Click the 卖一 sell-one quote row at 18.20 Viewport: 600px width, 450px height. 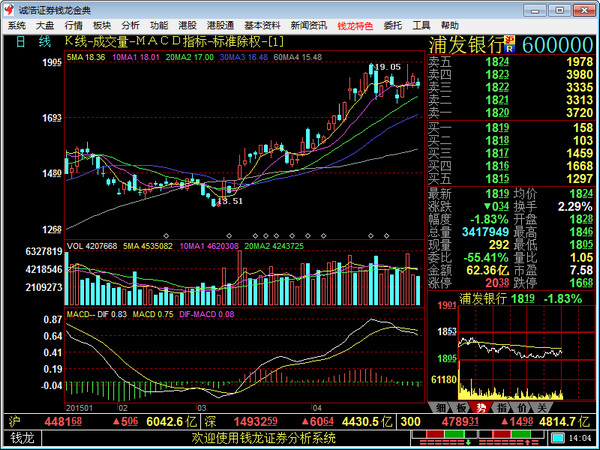click(x=511, y=112)
